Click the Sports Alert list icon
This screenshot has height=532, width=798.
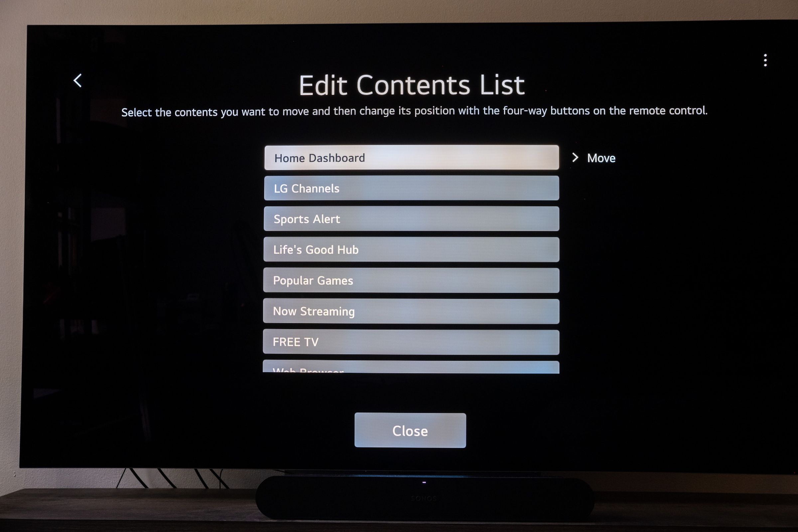412,219
